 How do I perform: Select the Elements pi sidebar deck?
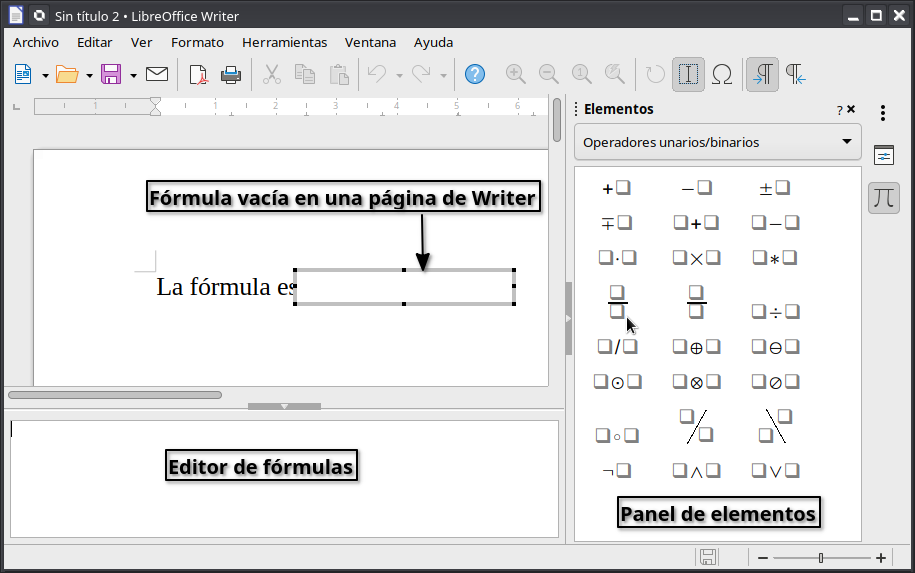(x=884, y=198)
